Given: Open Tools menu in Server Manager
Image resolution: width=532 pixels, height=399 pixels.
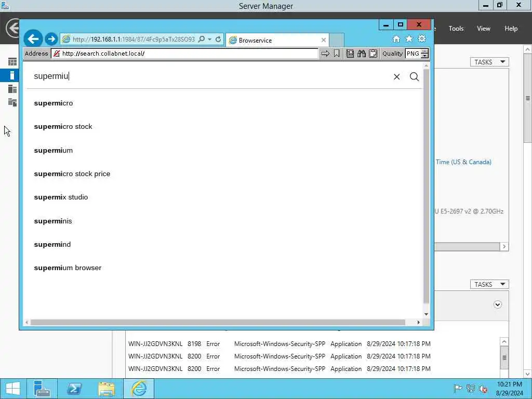Looking at the screenshot, I should (x=456, y=29).
